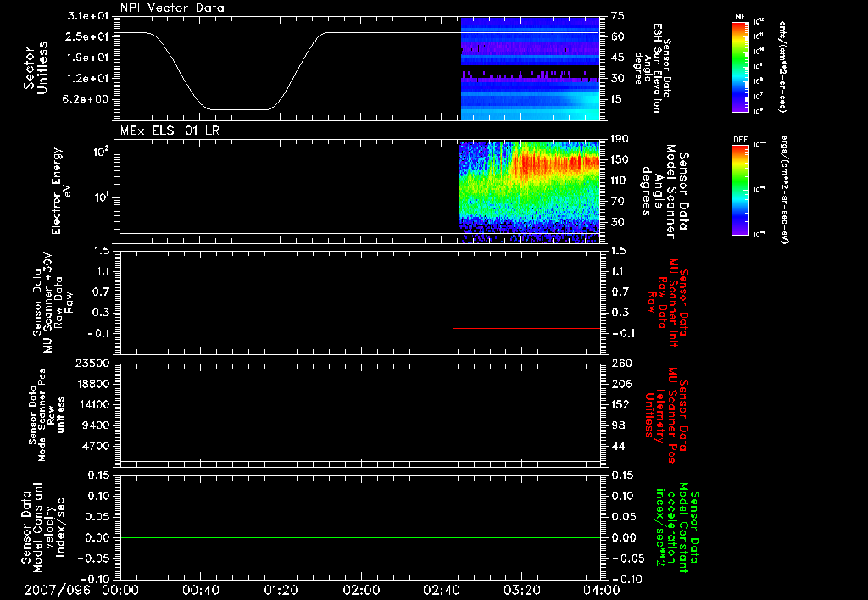
Task: Click the 'Model Scanner Pos Raw' left axis title
Action: pos(47,414)
